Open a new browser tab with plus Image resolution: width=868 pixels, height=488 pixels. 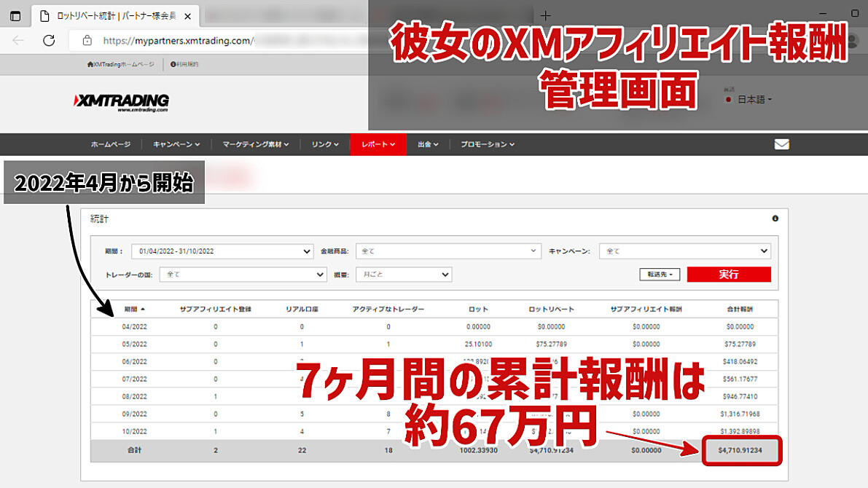click(546, 16)
